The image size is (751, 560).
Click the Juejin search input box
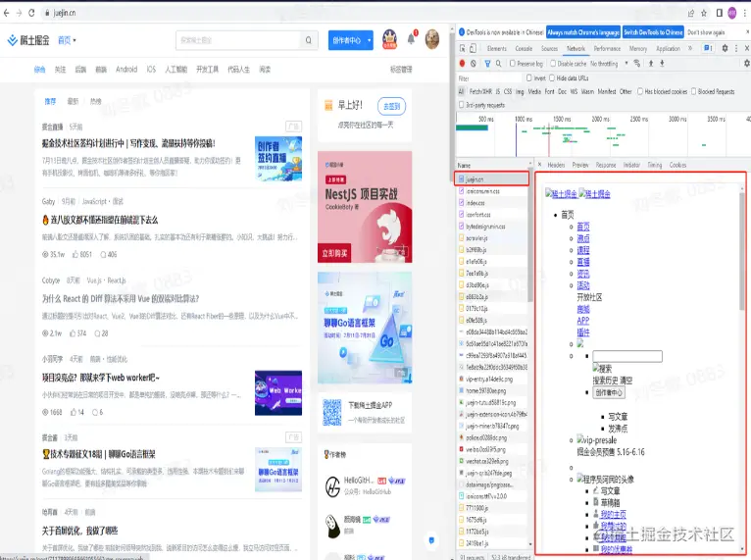click(238, 40)
